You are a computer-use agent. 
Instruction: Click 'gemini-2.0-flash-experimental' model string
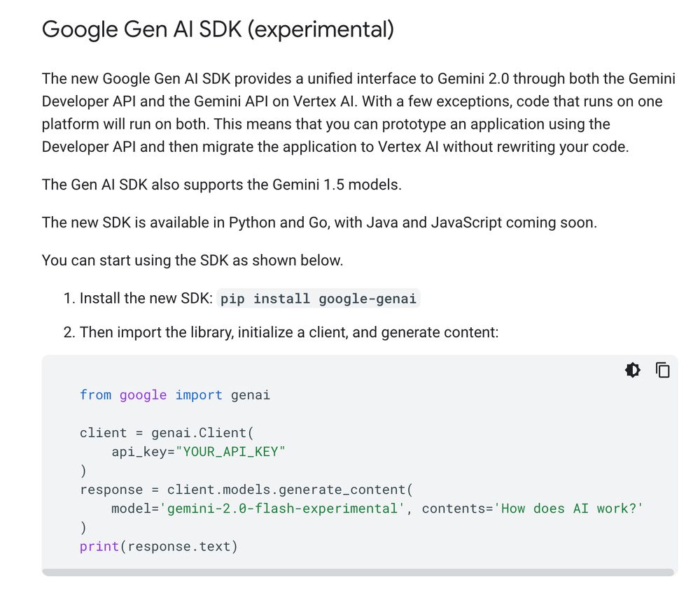point(282,508)
